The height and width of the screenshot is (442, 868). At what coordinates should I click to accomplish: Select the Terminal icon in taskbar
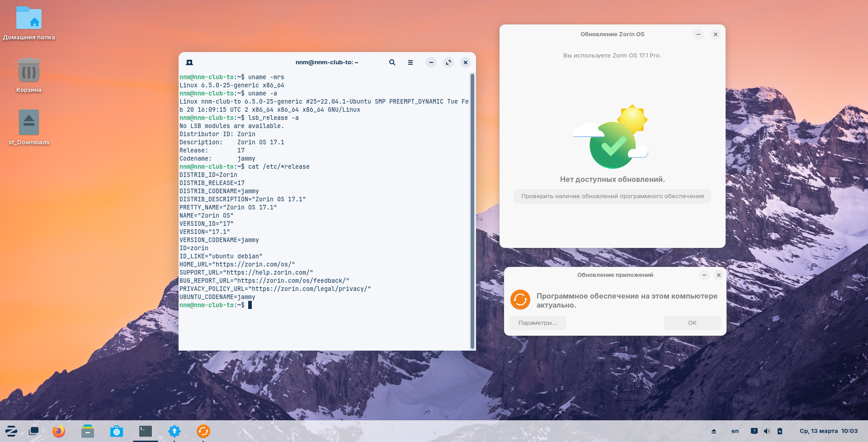point(146,431)
